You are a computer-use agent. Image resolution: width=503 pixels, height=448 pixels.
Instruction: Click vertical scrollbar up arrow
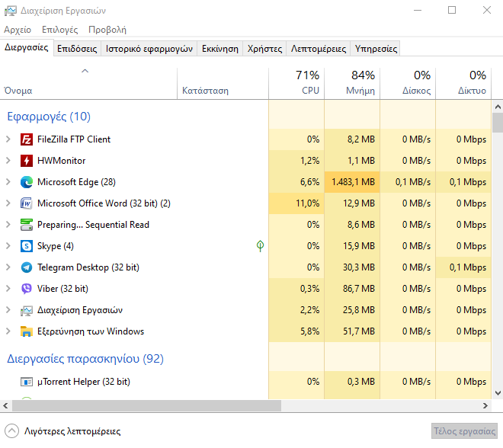(x=498, y=107)
